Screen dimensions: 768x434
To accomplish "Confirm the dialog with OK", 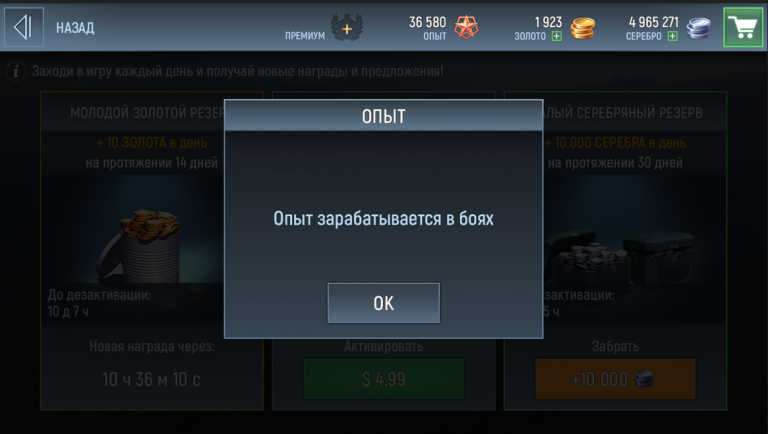I will pyautogui.click(x=384, y=303).
